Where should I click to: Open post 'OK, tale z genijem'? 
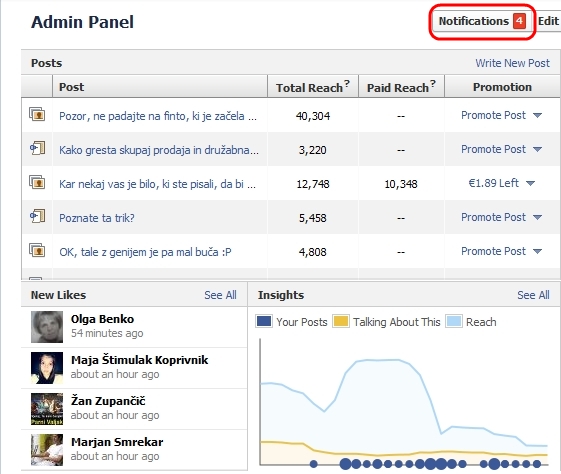(x=145, y=252)
